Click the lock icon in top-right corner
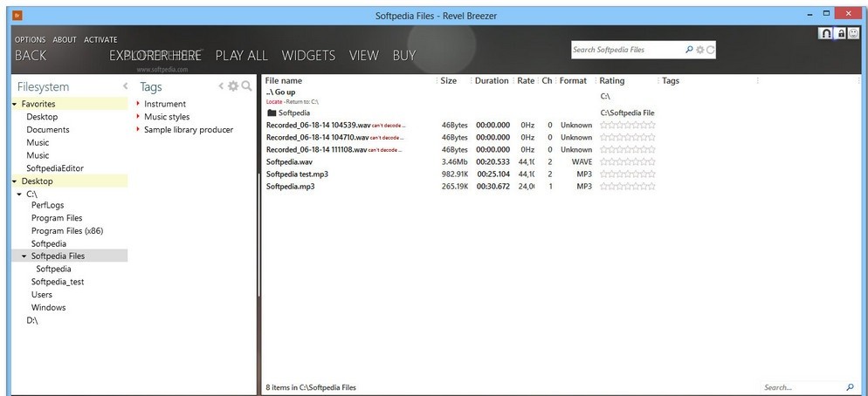Viewport: 868px width, 396px height. 841,33
